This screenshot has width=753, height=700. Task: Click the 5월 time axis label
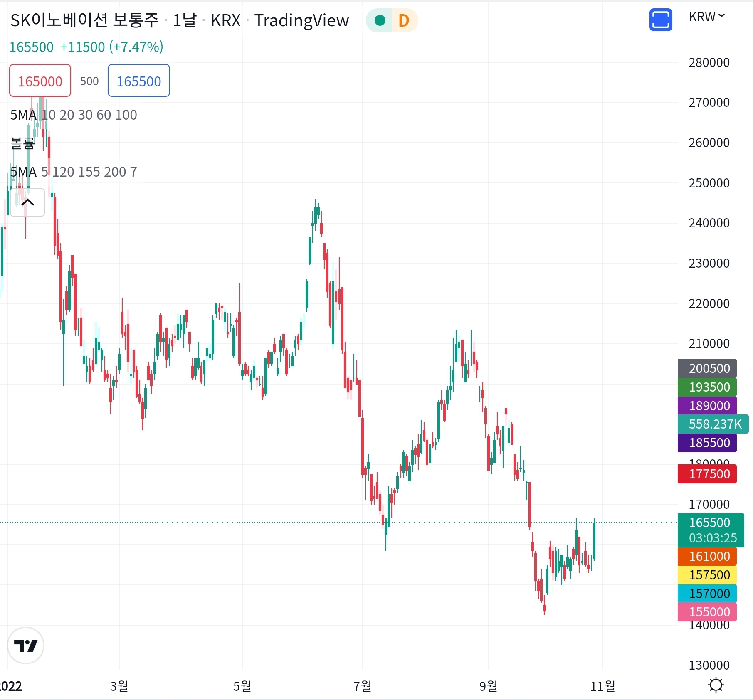242,686
